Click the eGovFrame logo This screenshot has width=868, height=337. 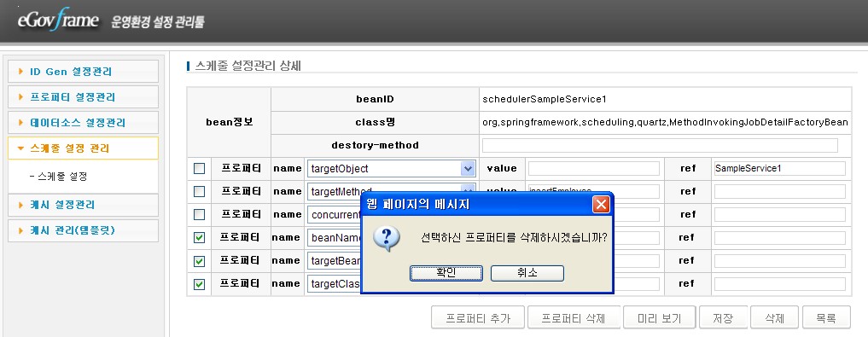pos(57,20)
